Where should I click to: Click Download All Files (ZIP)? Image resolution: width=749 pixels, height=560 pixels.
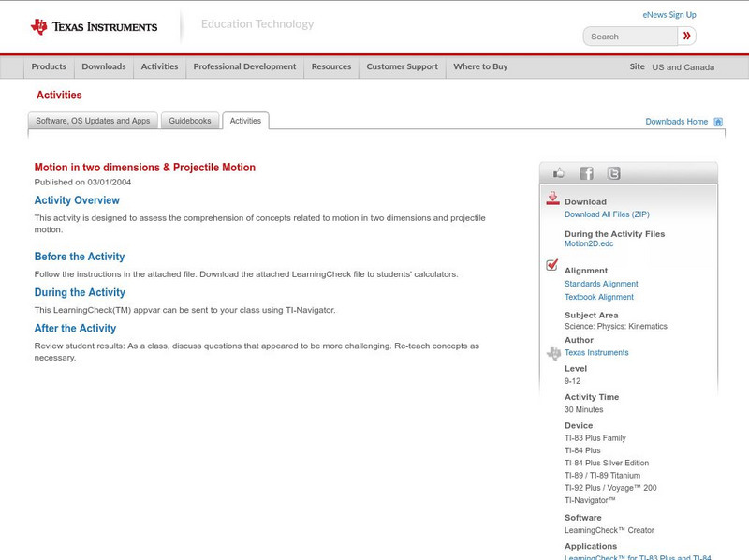[607, 214]
